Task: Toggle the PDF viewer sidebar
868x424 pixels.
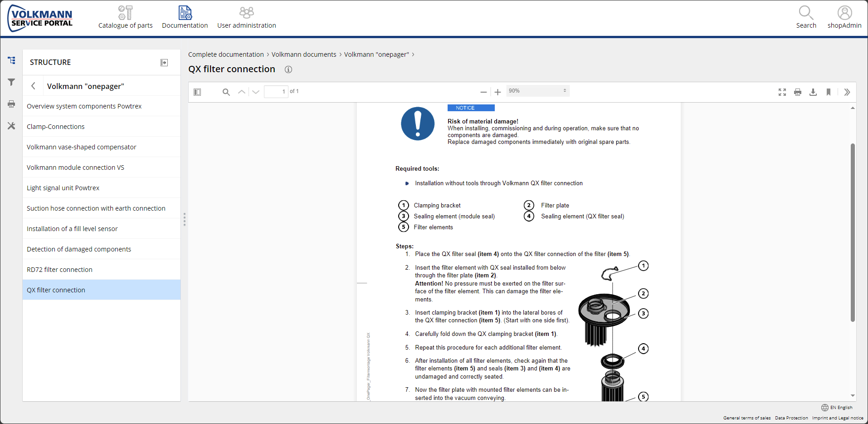Action: coord(197,92)
